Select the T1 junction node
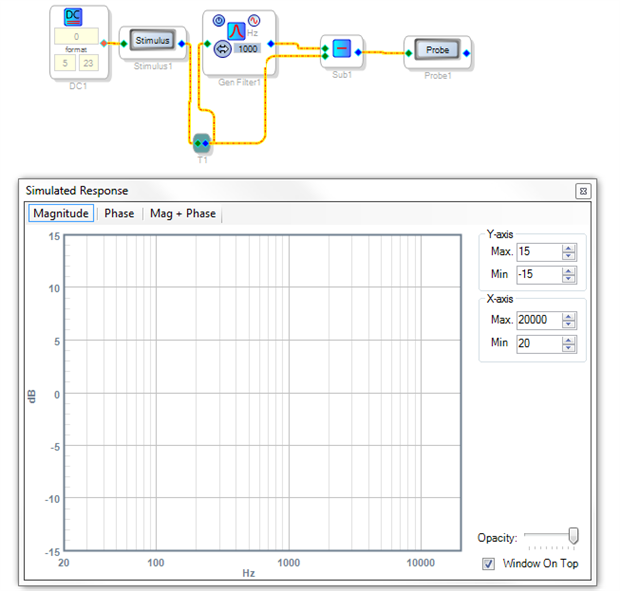Viewport: 620px width, 591px height. tap(202, 144)
